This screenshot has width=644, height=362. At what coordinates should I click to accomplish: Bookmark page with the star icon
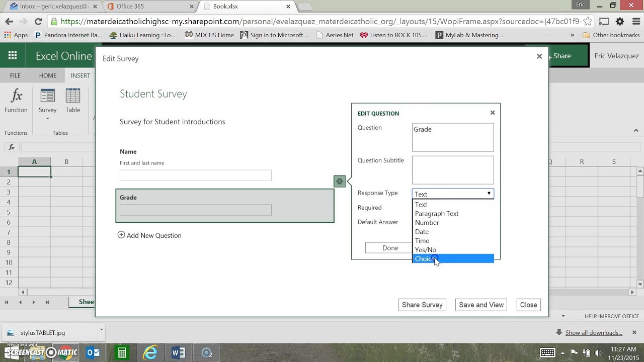(588, 22)
